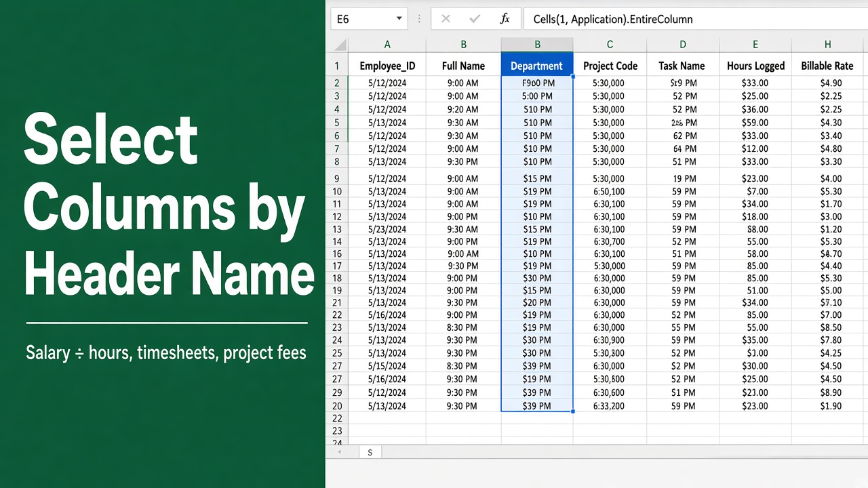Click cell showing 5:00 PM in Department column
Image resolution: width=868 pixels, height=488 pixels.
(537, 96)
